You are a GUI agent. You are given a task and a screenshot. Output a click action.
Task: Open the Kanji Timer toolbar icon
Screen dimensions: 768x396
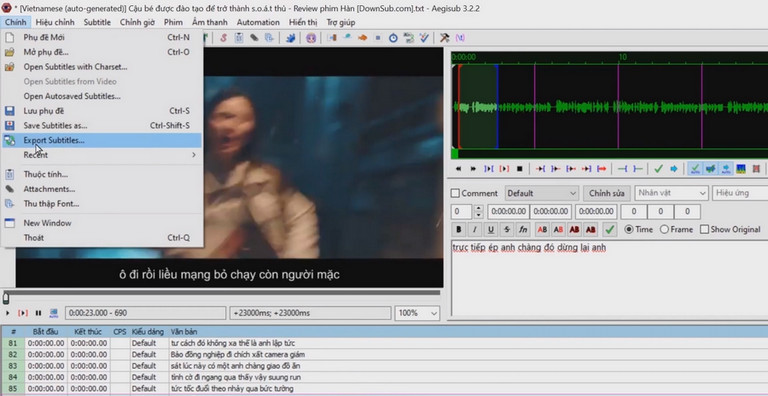(408, 38)
